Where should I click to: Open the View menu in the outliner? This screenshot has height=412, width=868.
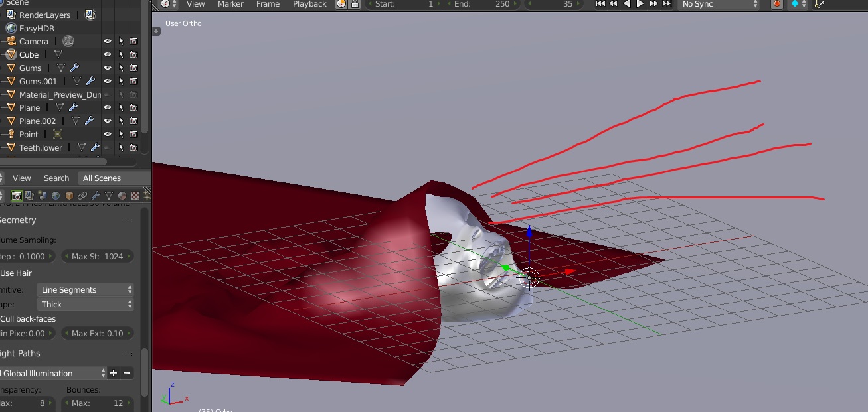click(21, 178)
